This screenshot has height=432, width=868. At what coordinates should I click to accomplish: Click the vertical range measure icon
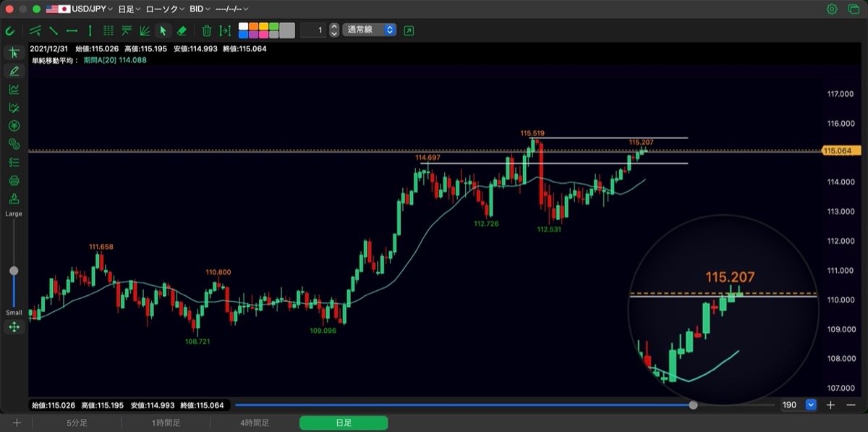[226, 30]
